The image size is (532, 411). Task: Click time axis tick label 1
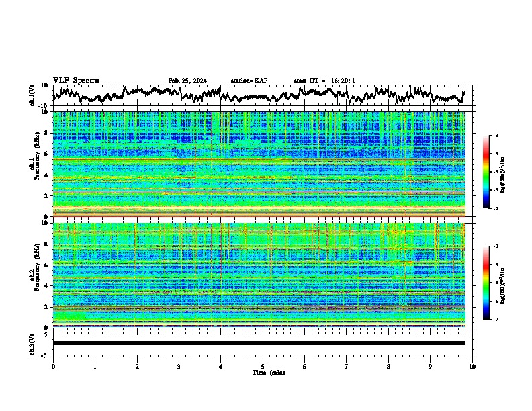[x=95, y=367]
